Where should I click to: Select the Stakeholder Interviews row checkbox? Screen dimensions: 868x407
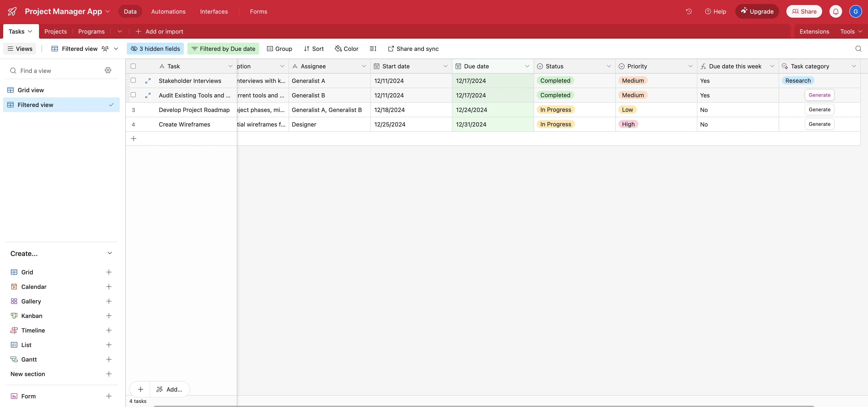tap(133, 81)
